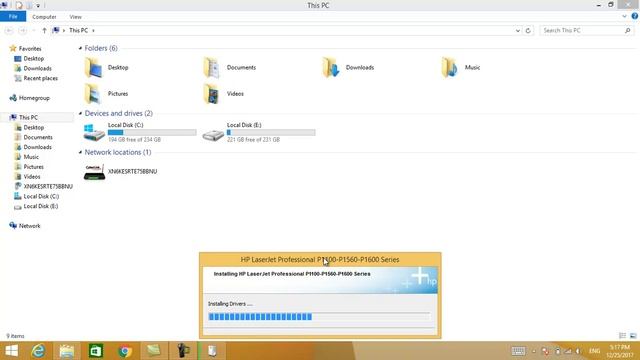The image size is (640, 360).
Task: Select Local Disk (E:) drive icon
Action: [213, 135]
